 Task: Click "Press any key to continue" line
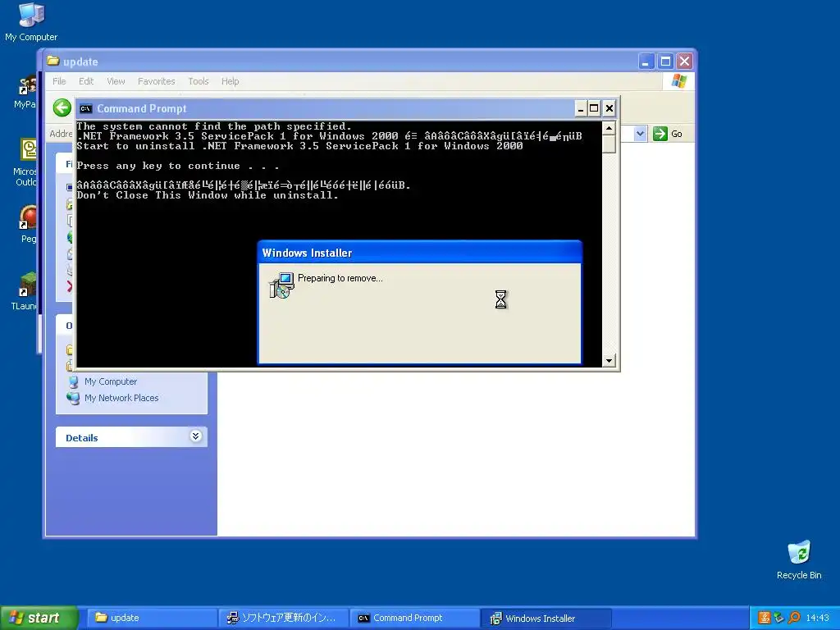178,166
